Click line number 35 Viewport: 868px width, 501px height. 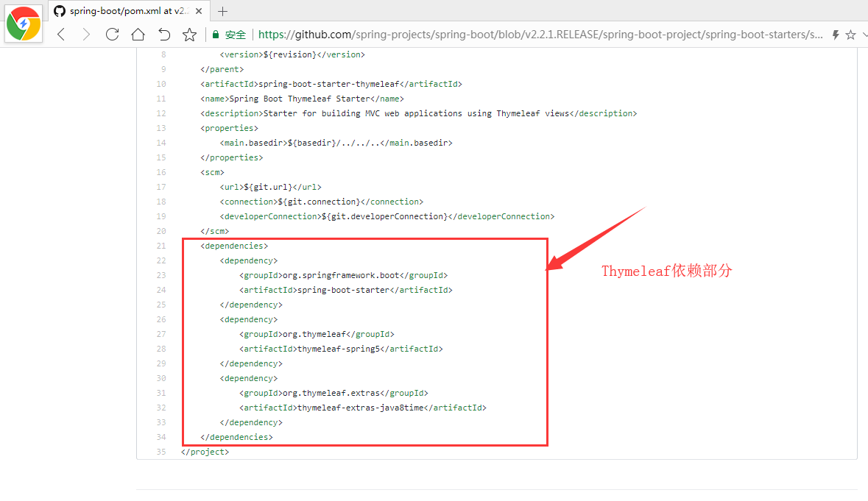tap(161, 452)
